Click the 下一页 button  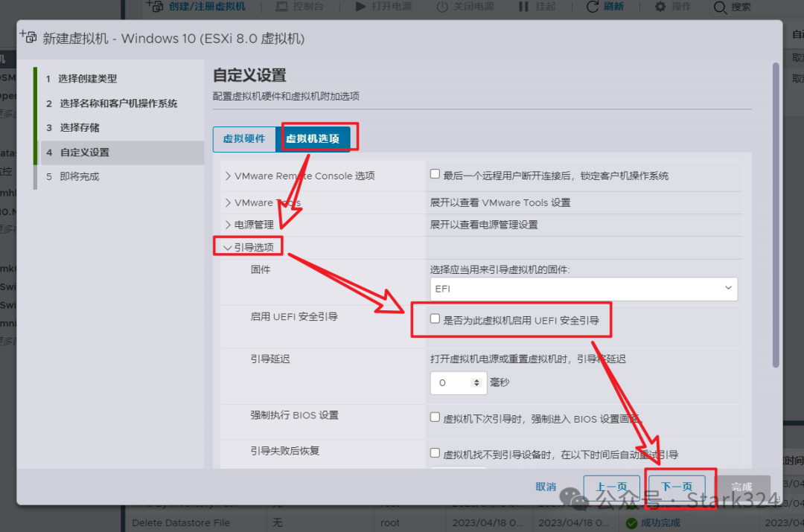point(677,487)
